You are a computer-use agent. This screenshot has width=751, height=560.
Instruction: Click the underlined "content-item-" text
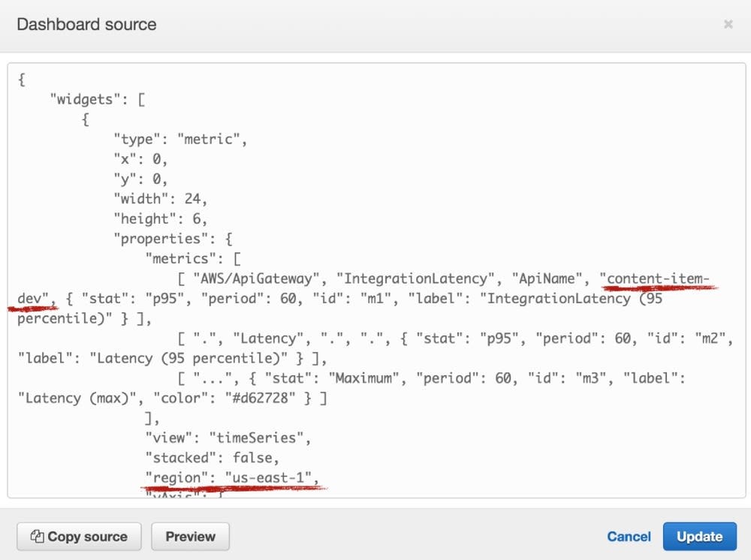[658, 278]
